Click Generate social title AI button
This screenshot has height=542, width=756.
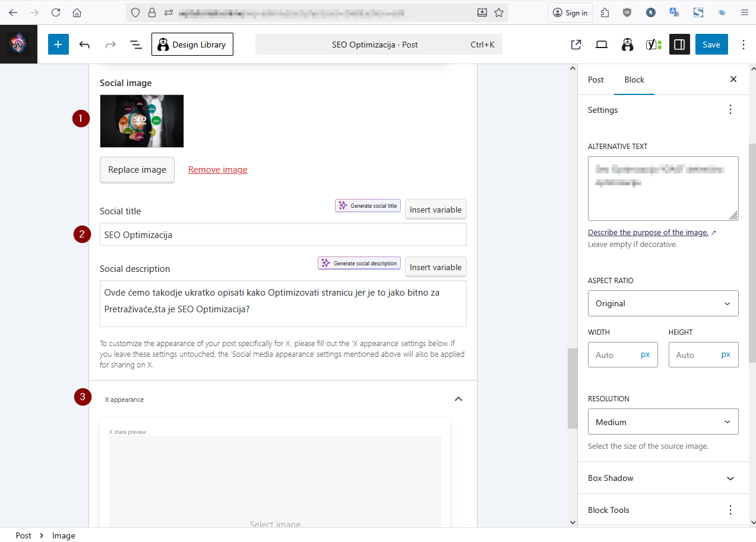click(368, 206)
